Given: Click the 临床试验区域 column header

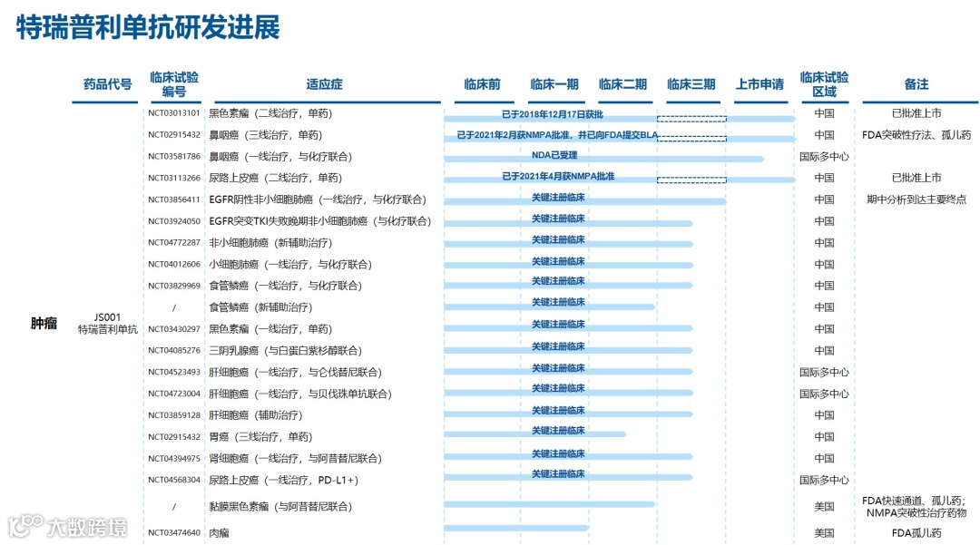Looking at the screenshot, I should pyautogui.click(x=824, y=84).
